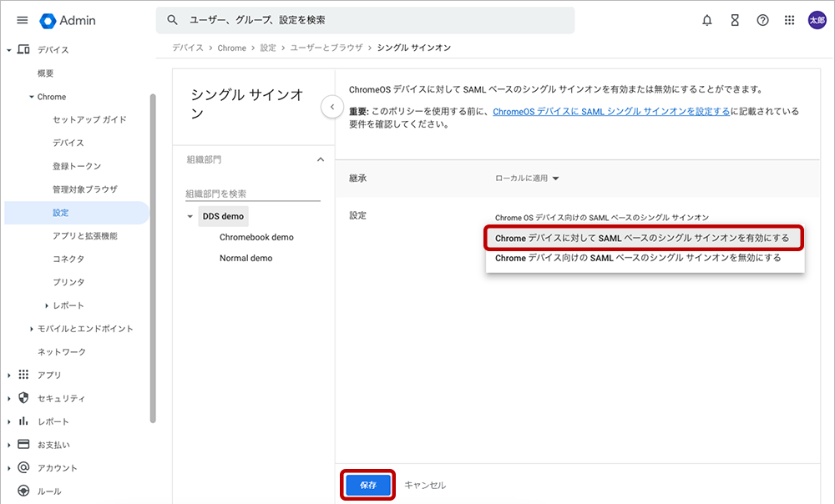Open the main menu hamburger icon
835x504 pixels.
click(23, 20)
